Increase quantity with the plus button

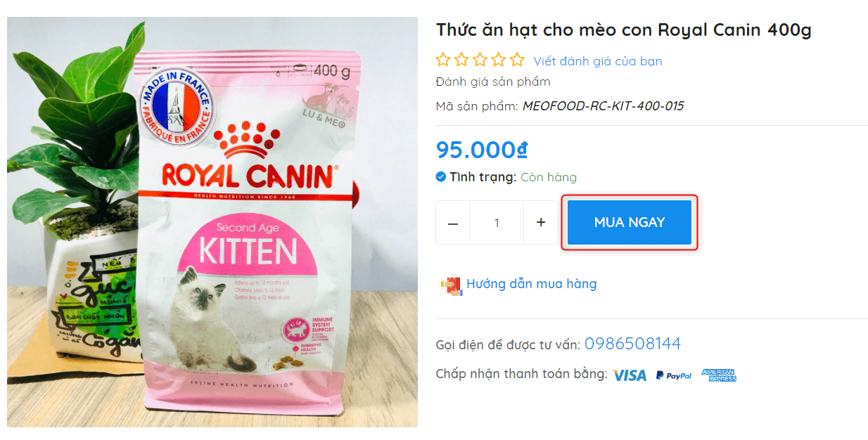click(541, 223)
